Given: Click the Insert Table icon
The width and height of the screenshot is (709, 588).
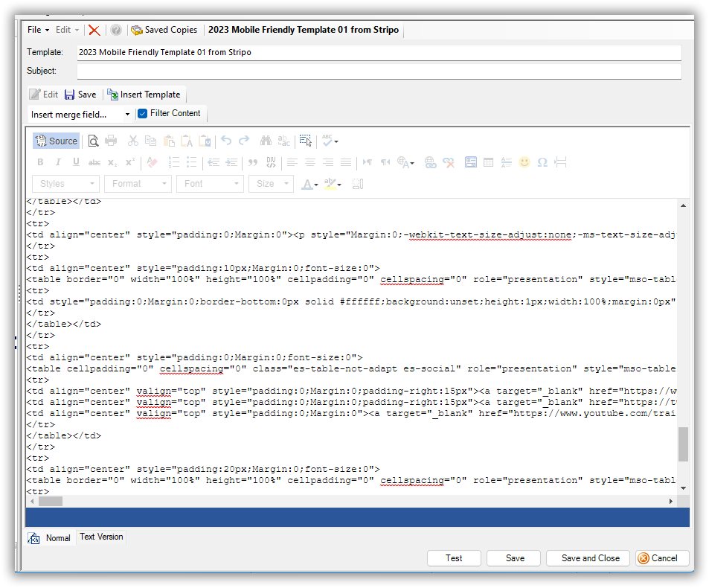Looking at the screenshot, I should tap(488, 162).
